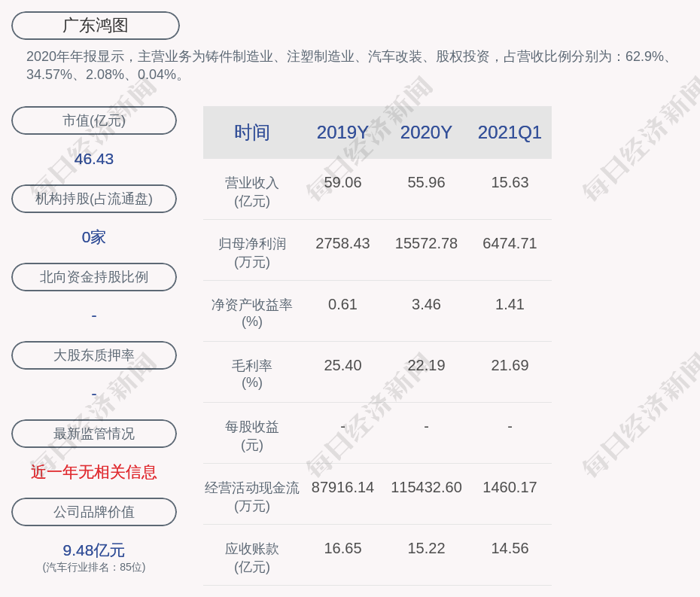Click the red 近一年无相关信息 text
The height and width of the screenshot is (597, 700).
(x=94, y=472)
